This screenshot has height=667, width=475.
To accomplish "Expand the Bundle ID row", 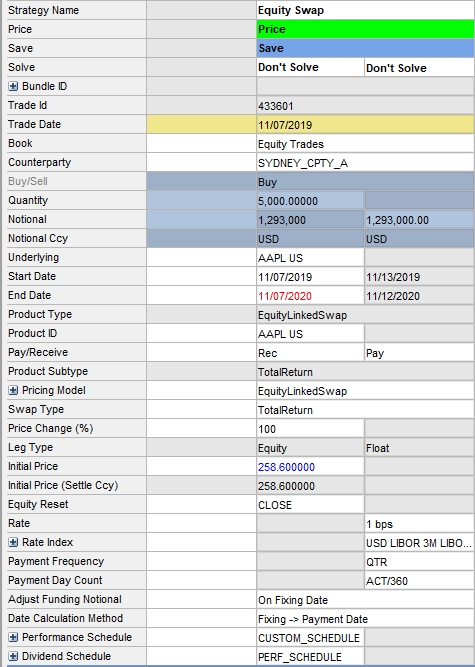I will click(13, 86).
